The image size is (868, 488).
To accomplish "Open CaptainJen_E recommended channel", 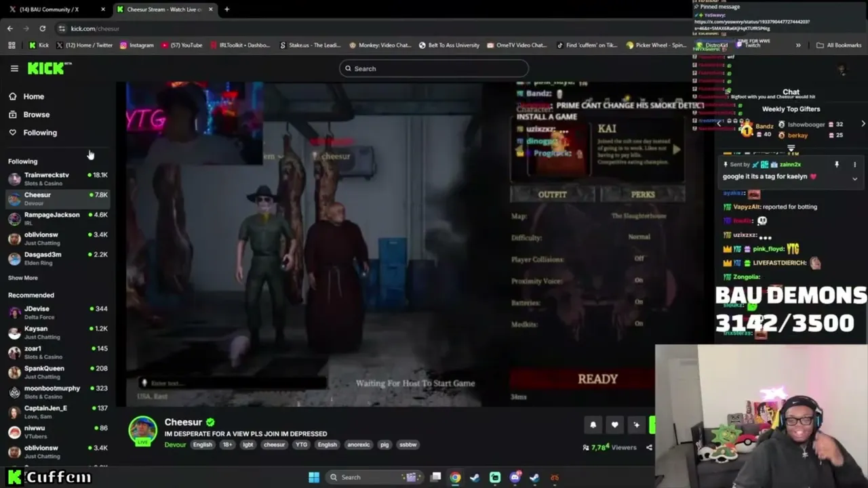I will (x=58, y=412).
